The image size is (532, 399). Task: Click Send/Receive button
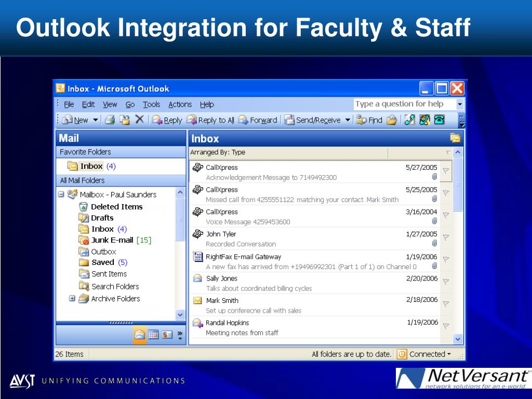coord(312,120)
